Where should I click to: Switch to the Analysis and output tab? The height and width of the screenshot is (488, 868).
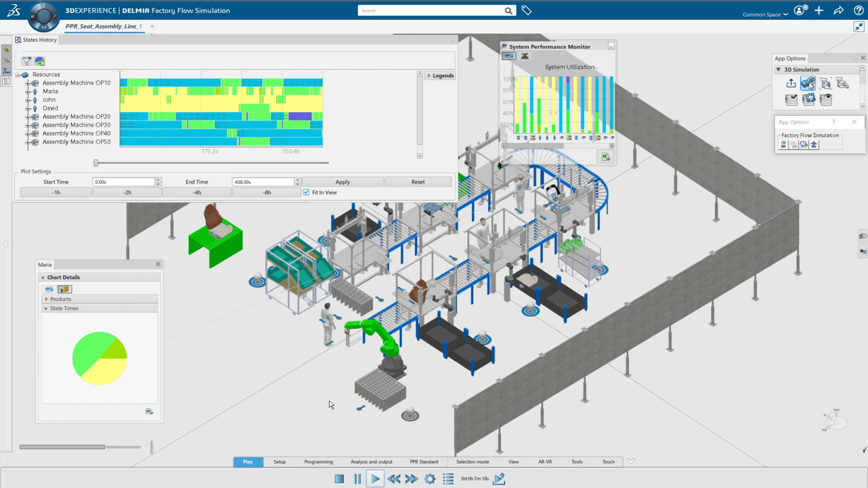pos(372,461)
